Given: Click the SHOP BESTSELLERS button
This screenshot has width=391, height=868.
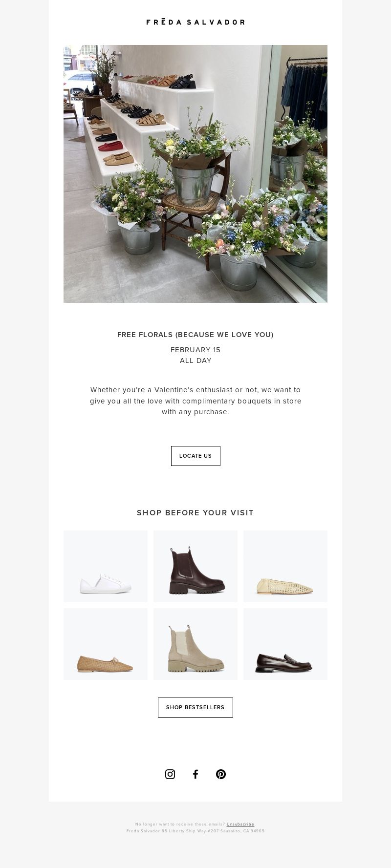Looking at the screenshot, I should [195, 707].
